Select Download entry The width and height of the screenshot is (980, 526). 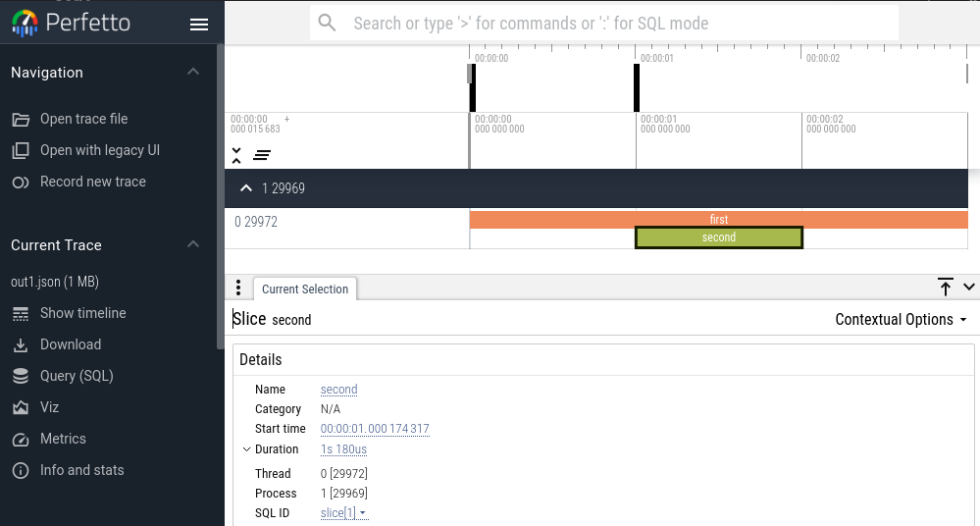pyautogui.click(x=71, y=344)
